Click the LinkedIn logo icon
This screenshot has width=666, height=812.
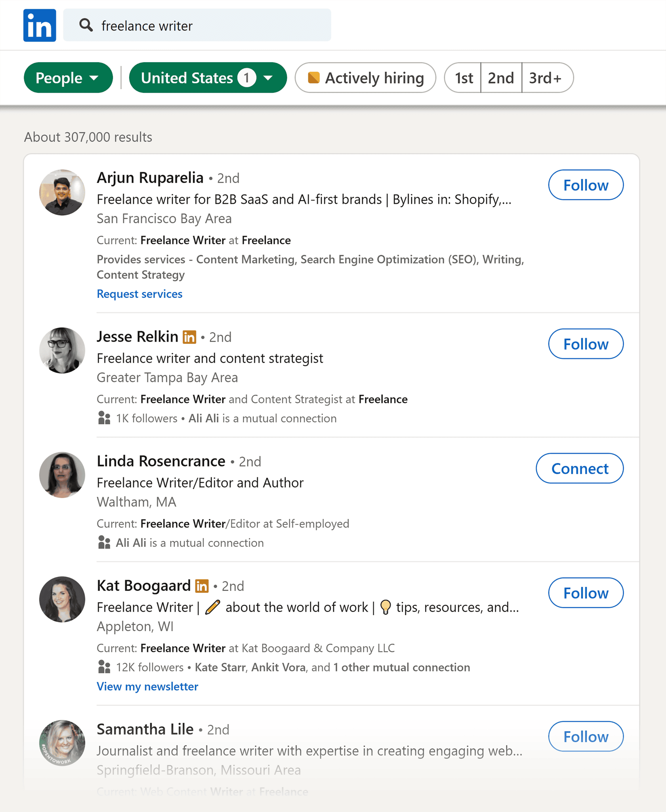tap(39, 25)
